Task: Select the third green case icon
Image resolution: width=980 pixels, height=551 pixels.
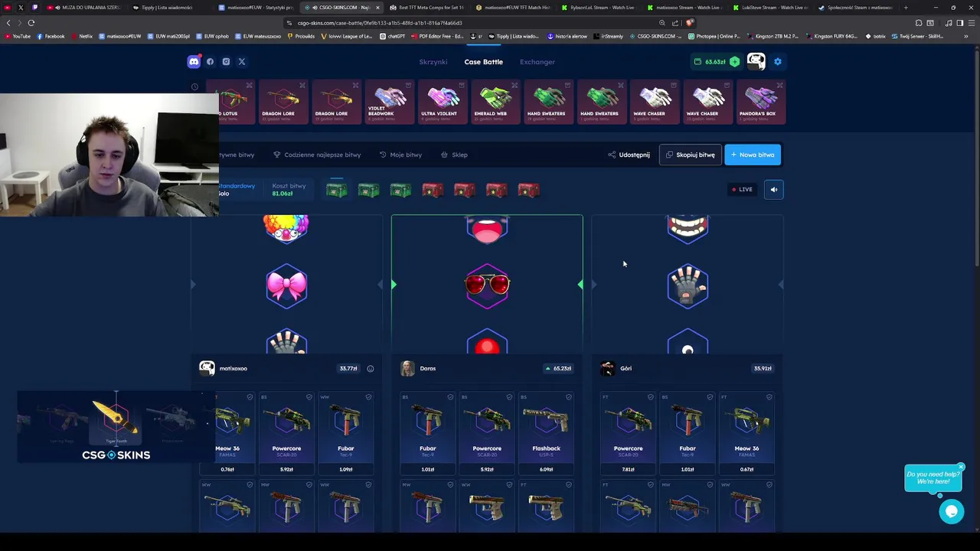Action: (x=400, y=190)
